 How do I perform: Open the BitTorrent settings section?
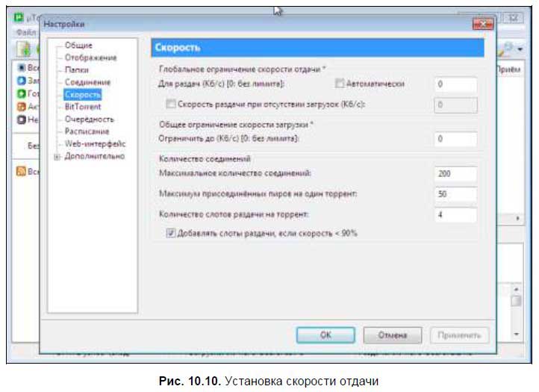(83, 107)
